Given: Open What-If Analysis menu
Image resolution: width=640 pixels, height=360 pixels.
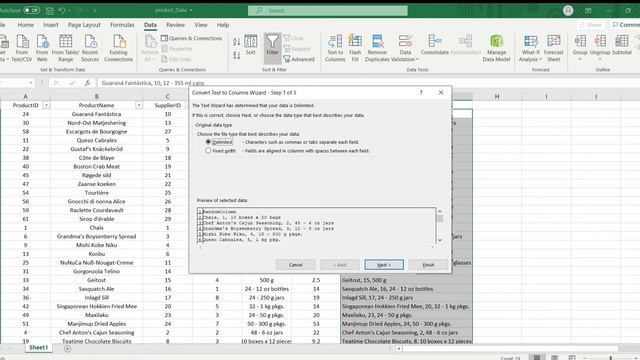Looking at the screenshot, I should coord(530,48).
